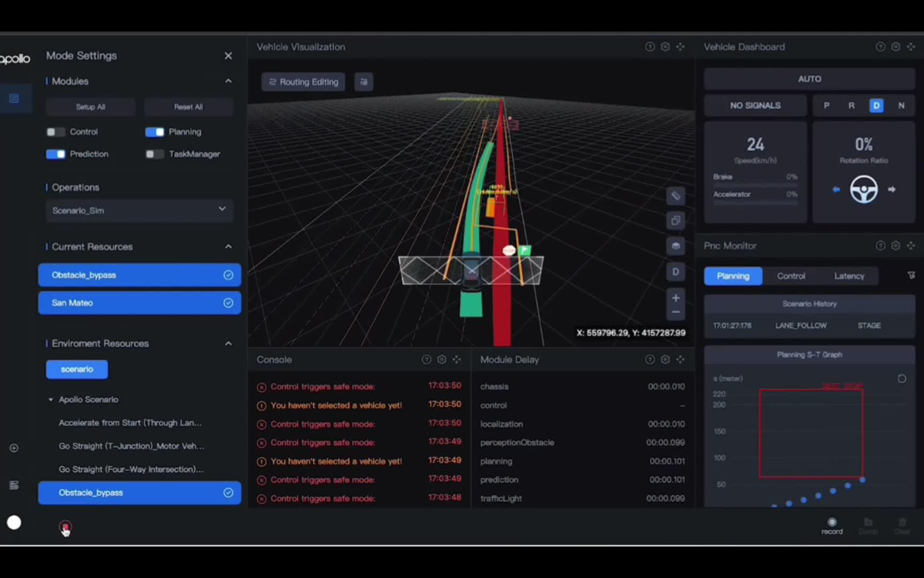924x578 pixels.
Task: Disable the Planning module toggle
Action: tap(155, 132)
